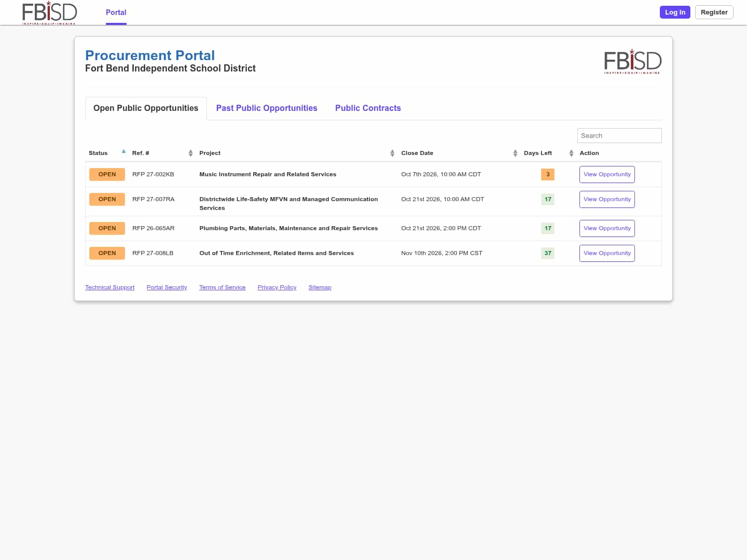The width and height of the screenshot is (747, 560).
Task: Click reference number RFP 27-002KB
Action: [x=153, y=175]
